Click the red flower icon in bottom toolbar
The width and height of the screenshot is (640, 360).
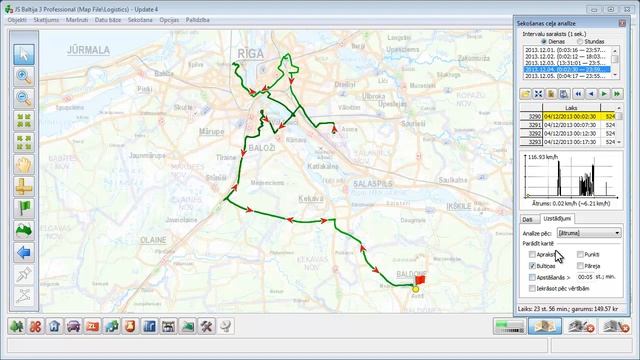tap(36, 327)
